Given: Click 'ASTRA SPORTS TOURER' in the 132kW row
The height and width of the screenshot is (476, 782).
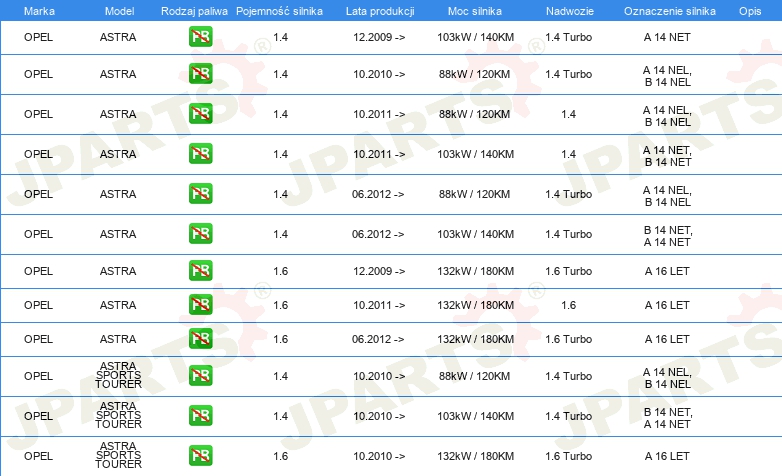Looking at the screenshot, I should [x=118, y=455].
